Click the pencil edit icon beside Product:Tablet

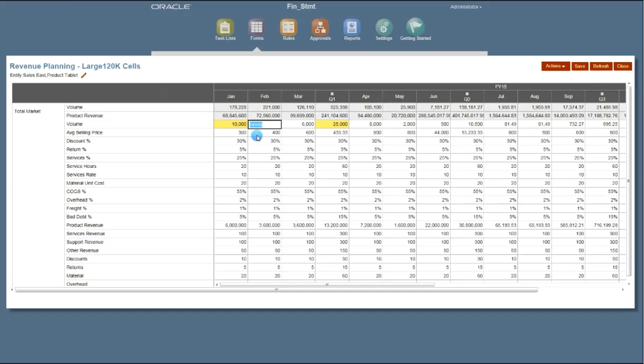pyautogui.click(x=84, y=75)
